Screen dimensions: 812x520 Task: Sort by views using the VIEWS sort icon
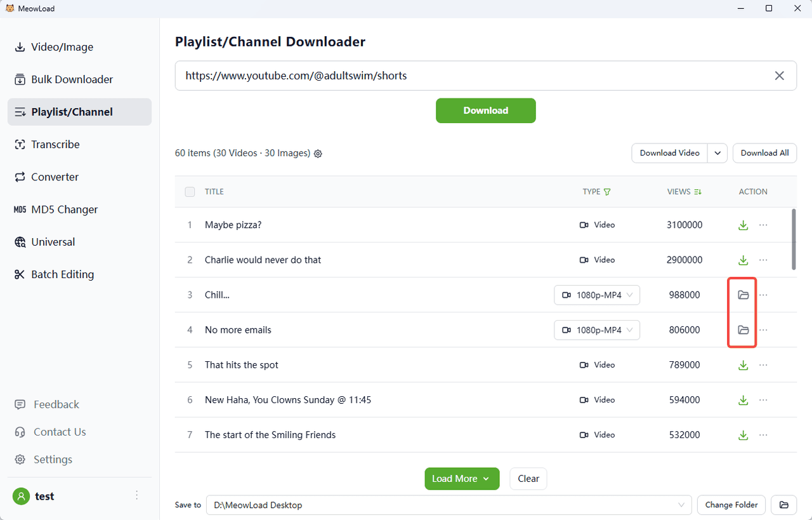[x=698, y=192]
